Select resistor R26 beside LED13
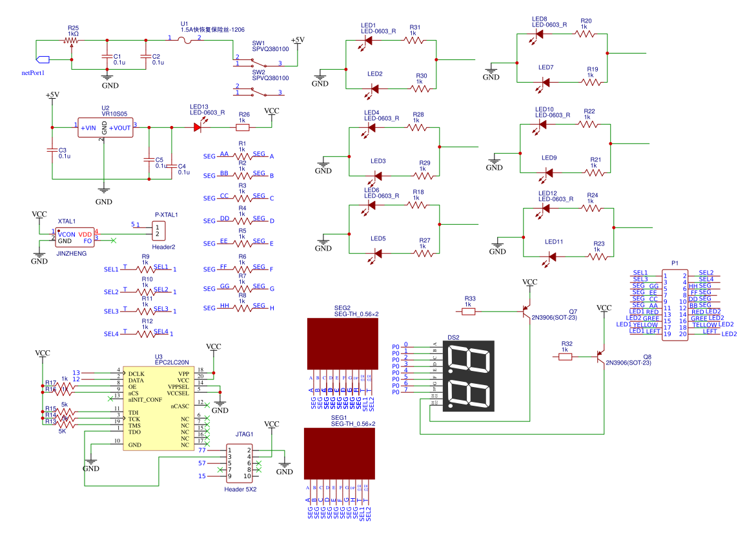This screenshot has width=756, height=535. [243, 127]
